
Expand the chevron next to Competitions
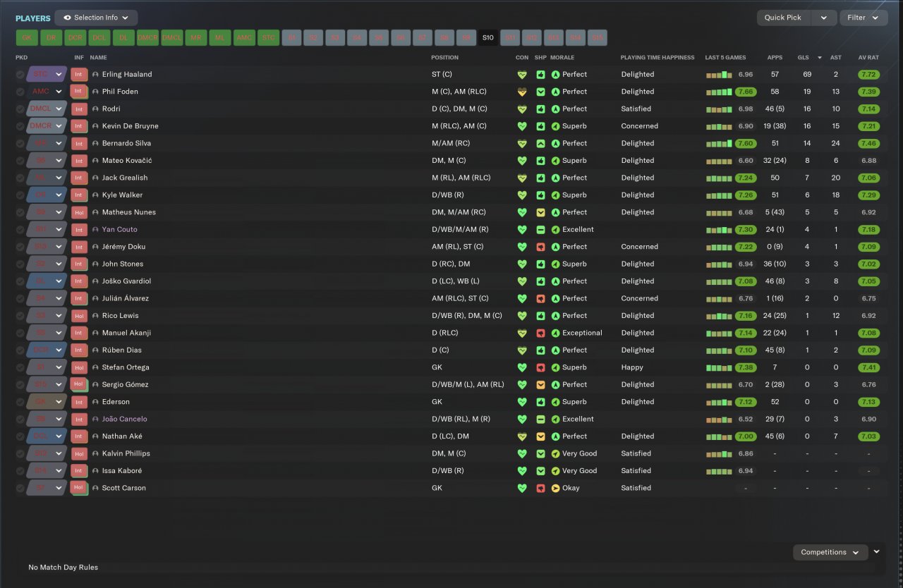(877, 552)
